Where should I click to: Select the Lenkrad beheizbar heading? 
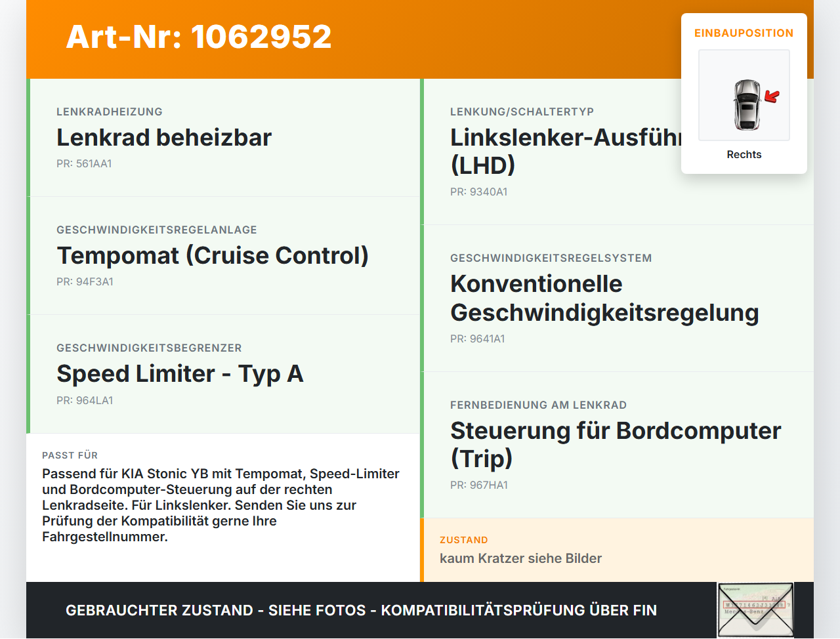pos(164,137)
